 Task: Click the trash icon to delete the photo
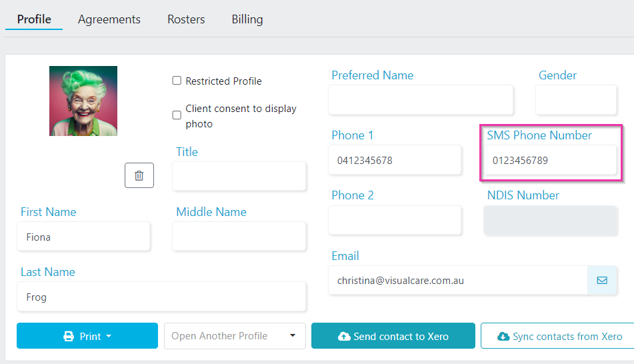[139, 175]
